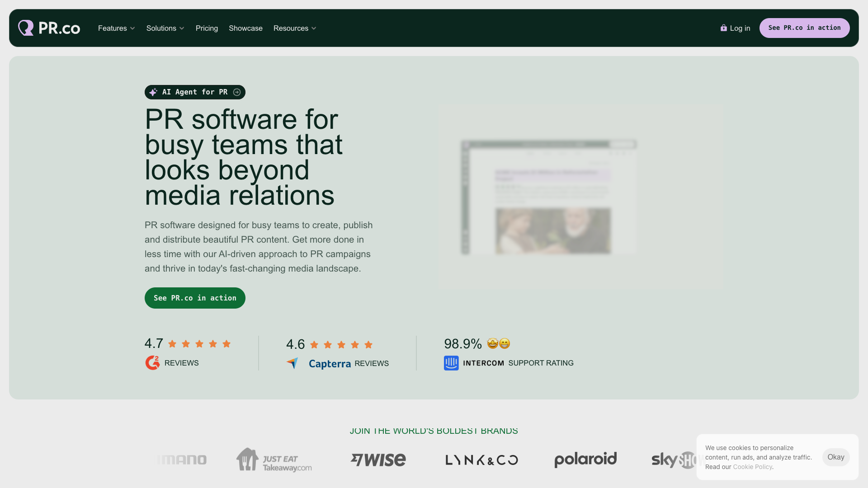This screenshot has height=488, width=868.
Task: Click the blurred product preview image
Action: pos(580,197)
